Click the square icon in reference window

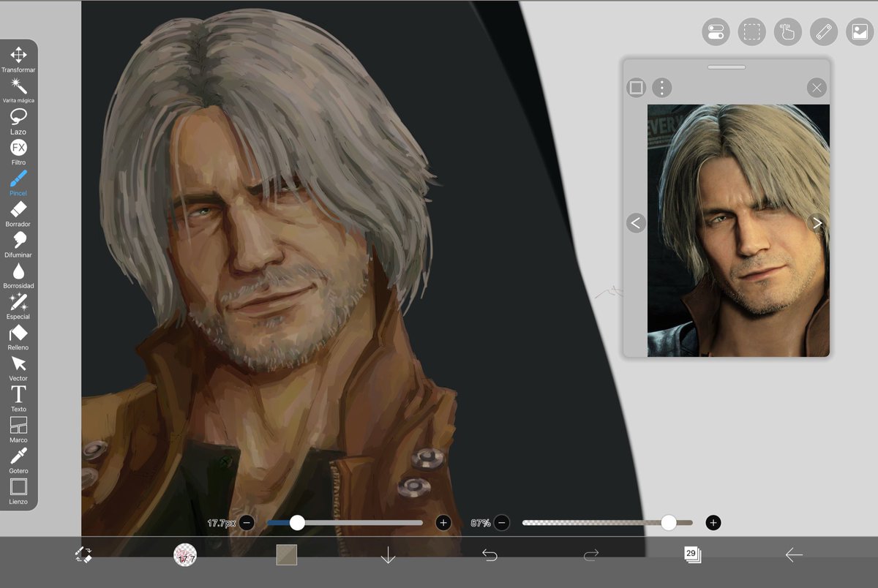pos(637,88)
